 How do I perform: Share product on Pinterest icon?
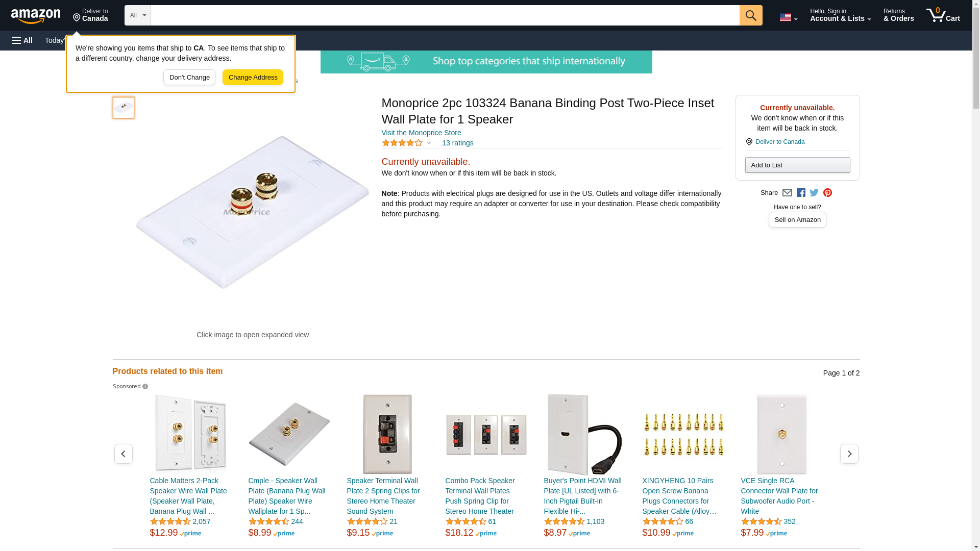827,193
